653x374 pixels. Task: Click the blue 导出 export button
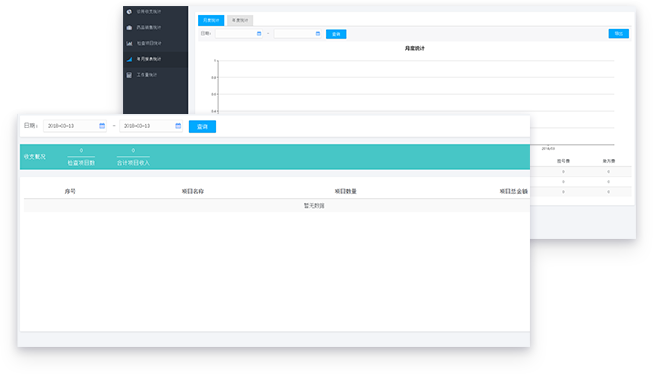[x=619, y=34]
